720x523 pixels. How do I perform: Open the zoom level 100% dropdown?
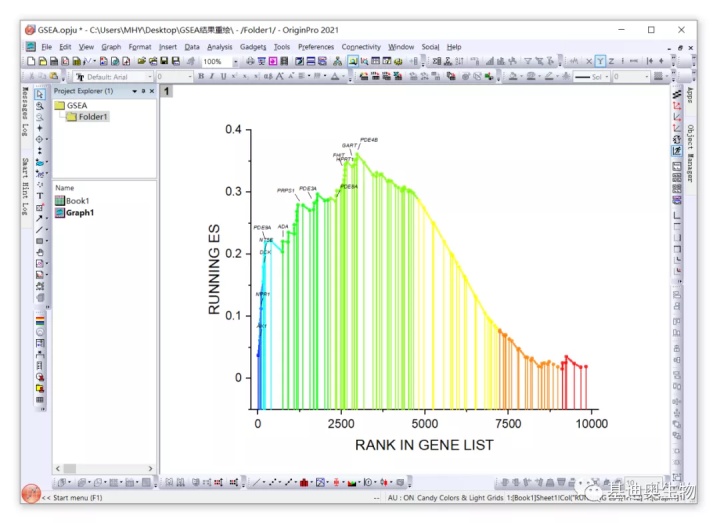coord(236,62)
